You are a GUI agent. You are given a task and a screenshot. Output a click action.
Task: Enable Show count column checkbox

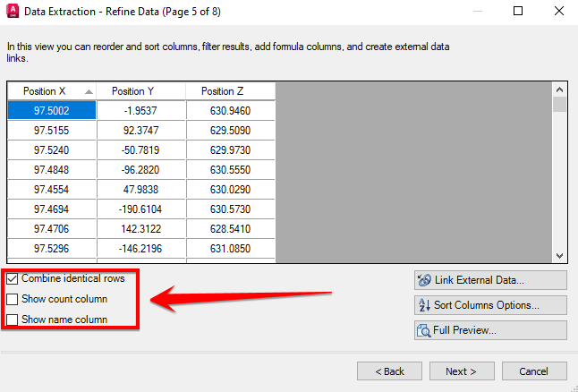click(x=13, y=299)
